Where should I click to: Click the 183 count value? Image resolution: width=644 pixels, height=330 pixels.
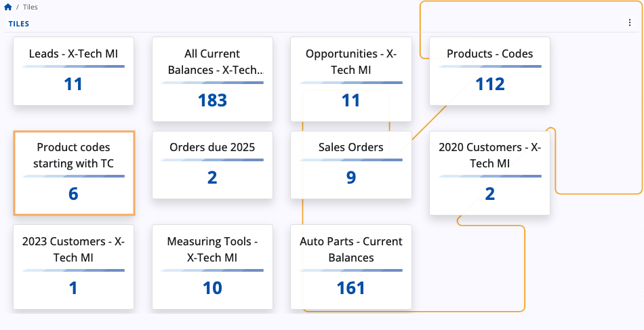click(212, 100)
